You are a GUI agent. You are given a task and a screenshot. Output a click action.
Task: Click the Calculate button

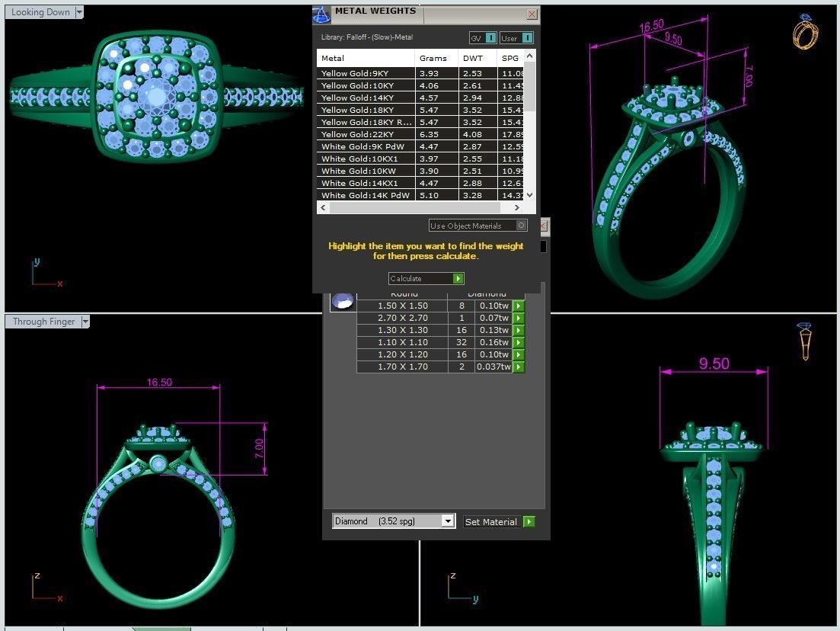(x=426, y=279)
